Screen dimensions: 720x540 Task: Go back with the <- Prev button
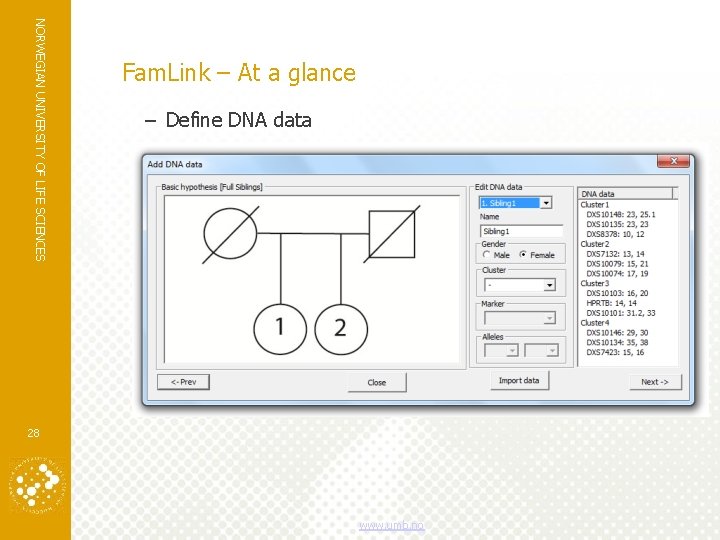click(183, 382)
